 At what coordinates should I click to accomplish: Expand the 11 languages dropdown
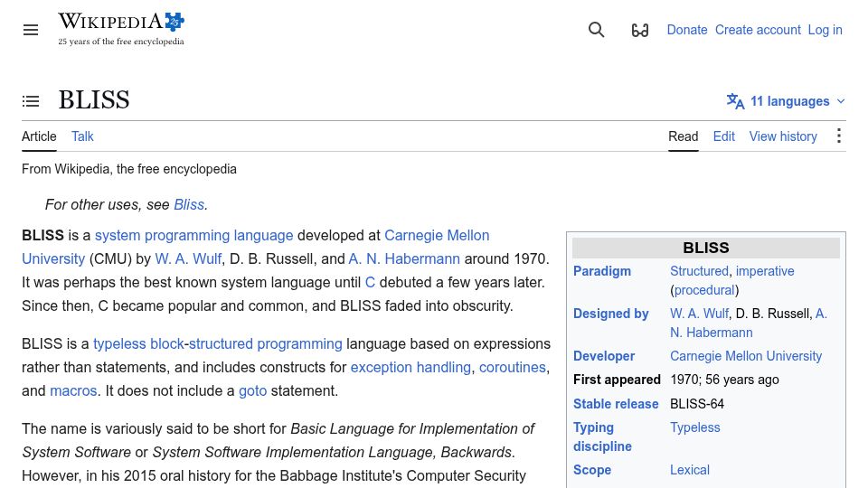click(x=786, y=101)
